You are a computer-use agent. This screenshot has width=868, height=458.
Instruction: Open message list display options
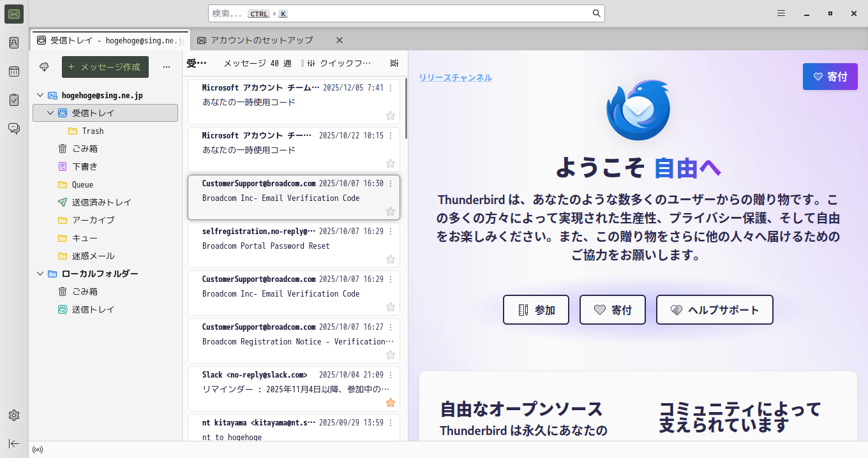point(394,63)
